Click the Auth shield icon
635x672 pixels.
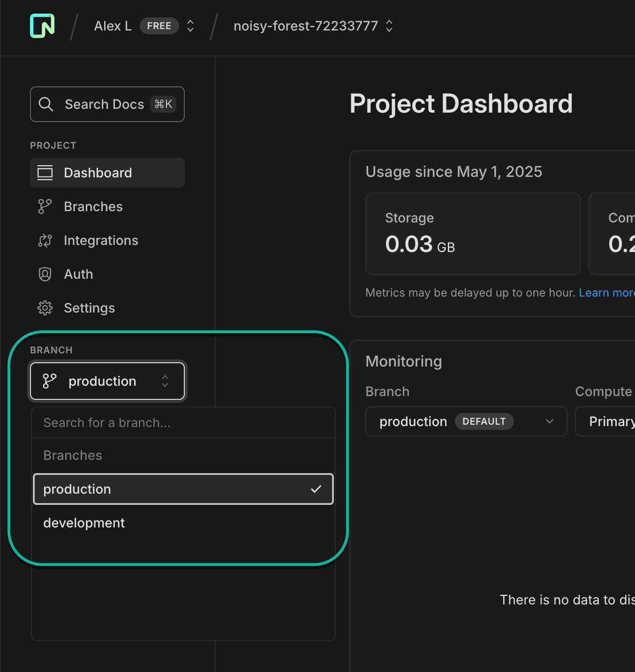[45, 274]
